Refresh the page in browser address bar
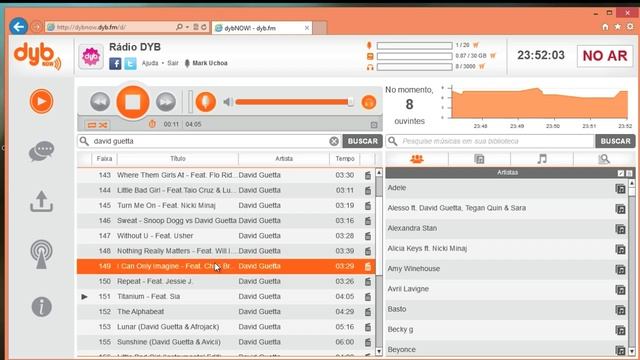Image resolution: width=640 pixels, height=360 pixels. 204,27
